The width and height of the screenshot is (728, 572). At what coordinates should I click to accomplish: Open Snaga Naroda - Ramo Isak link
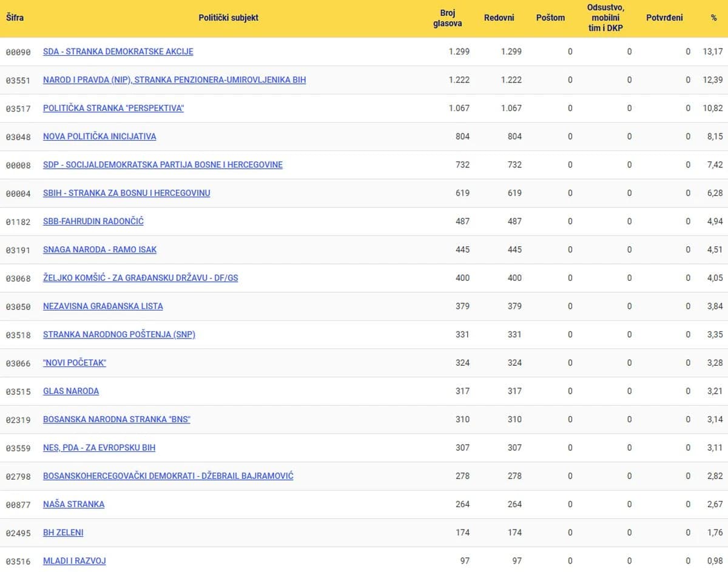pyautogui.click(x=100, y=249)
